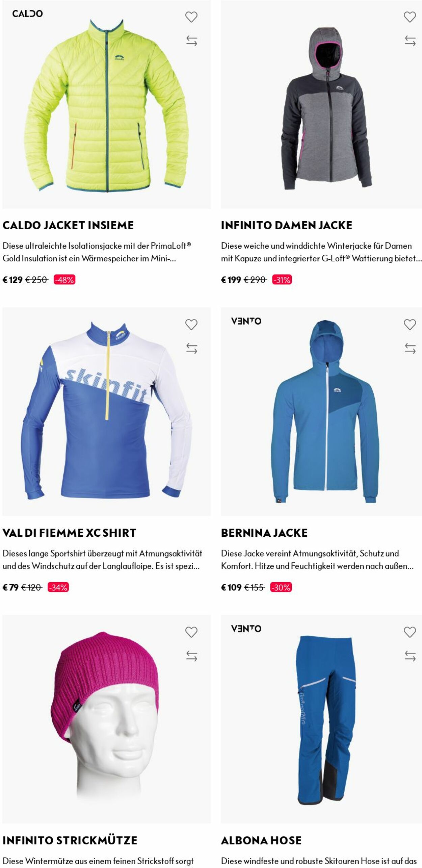Heart the Bernina Jacke product
The width and height of the screenshot is (422, 868).
pos(410,325)
